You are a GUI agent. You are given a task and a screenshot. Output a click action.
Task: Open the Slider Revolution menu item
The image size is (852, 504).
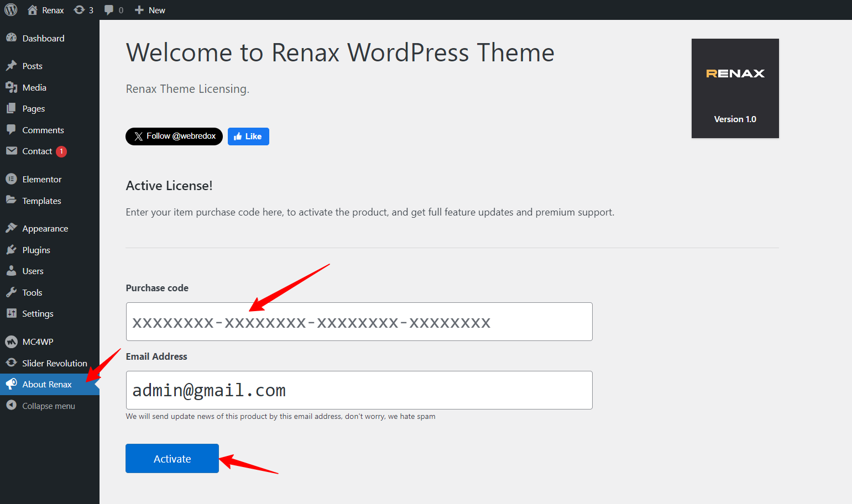pyautogui.click(x=50, y=363)
